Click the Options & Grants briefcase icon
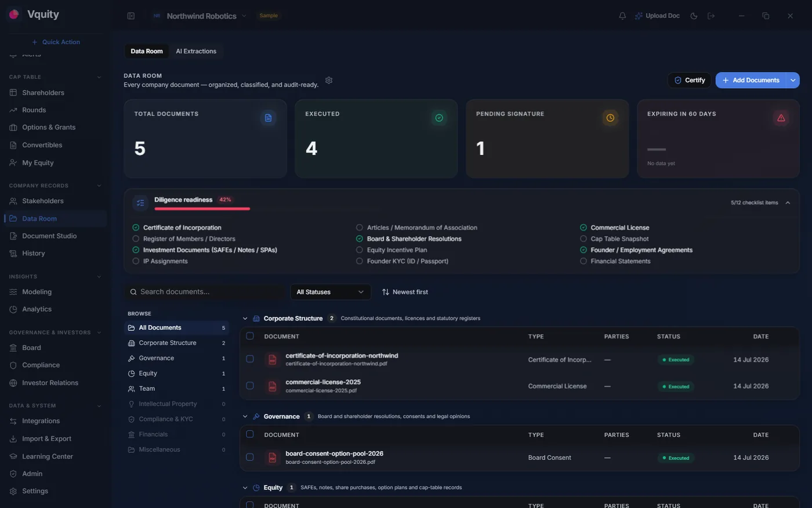 [x=13, y=128]
